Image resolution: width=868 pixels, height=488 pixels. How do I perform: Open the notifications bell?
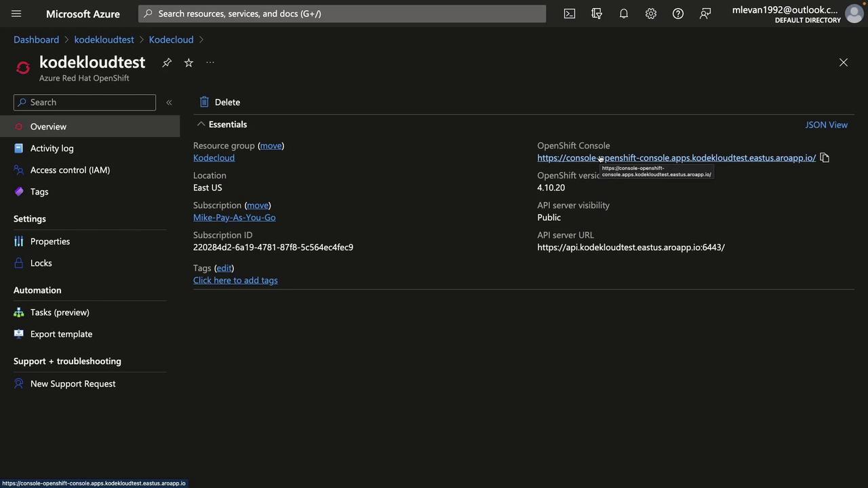[624, 14]
